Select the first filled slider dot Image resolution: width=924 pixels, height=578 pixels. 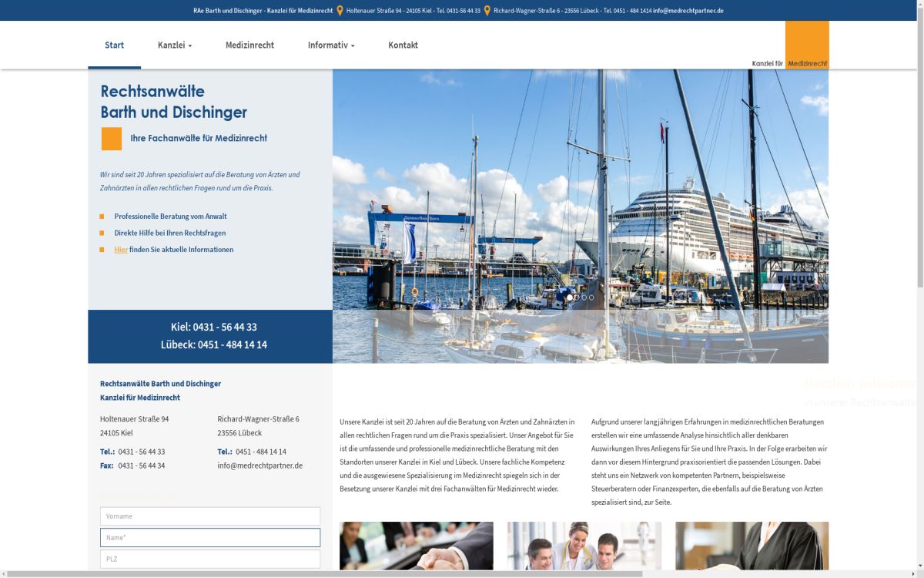pos(570,297)
